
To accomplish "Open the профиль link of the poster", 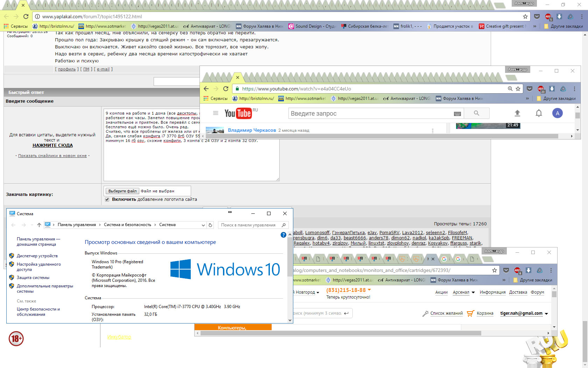I will [67, 69].
